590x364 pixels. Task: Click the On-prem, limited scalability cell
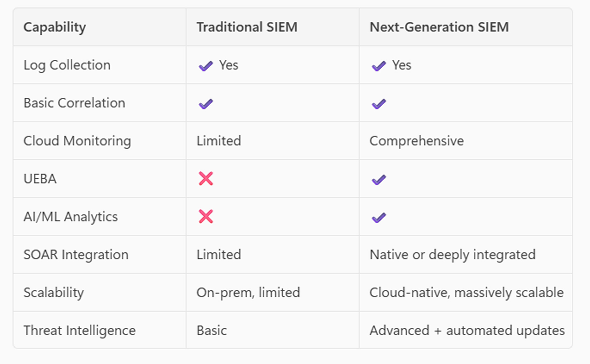point(248,292)
